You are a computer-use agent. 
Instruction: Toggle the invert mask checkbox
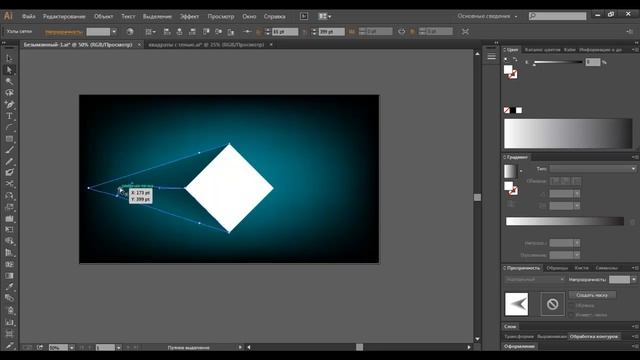coord(572,315)
